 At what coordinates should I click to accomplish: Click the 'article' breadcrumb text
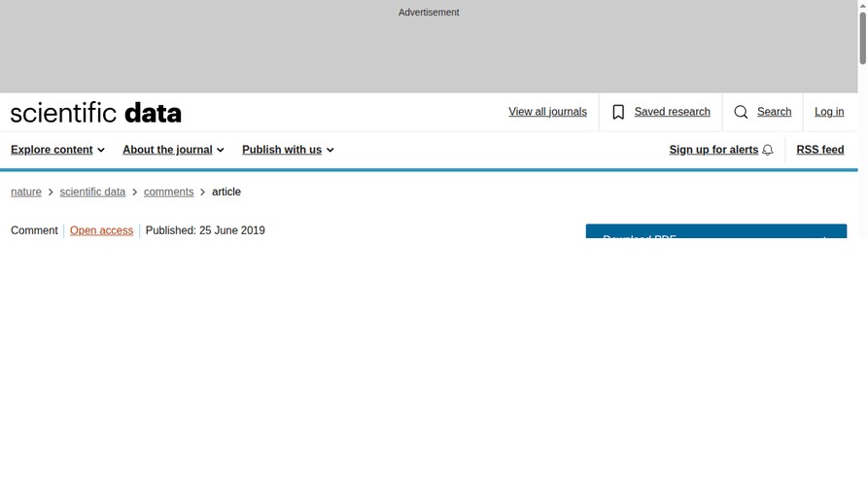[x=226, y=192]
